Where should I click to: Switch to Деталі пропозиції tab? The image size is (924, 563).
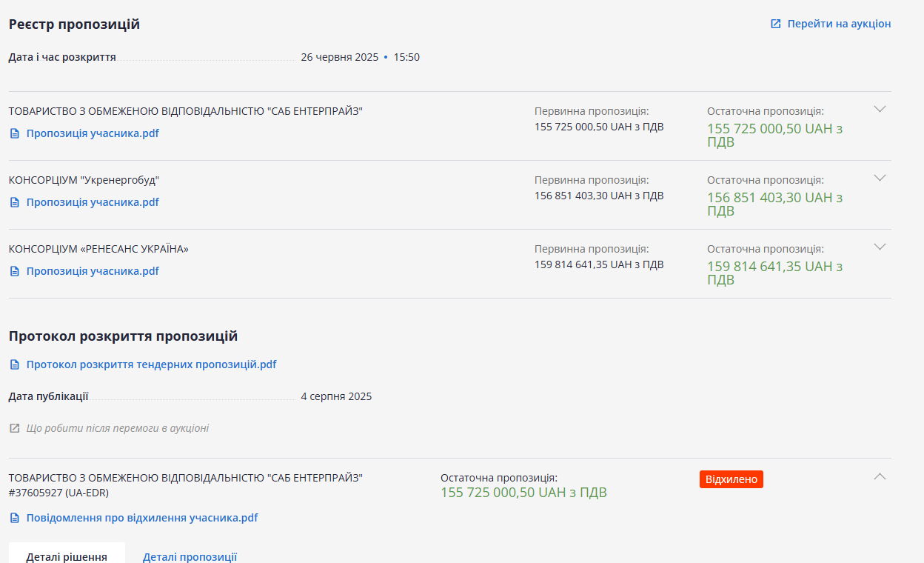pos(190,557)
